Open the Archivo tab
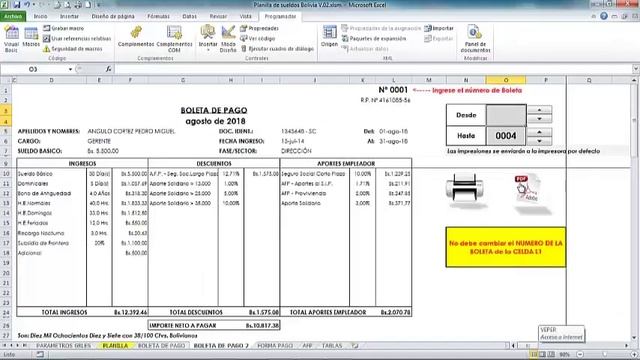640x360 pixels. (13, 16)
